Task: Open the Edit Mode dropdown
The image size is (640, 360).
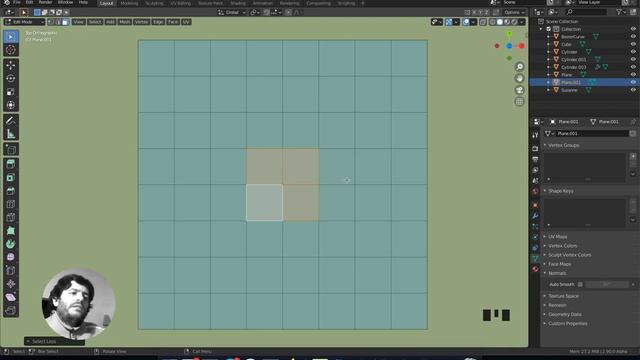Action: pos(24,22)
